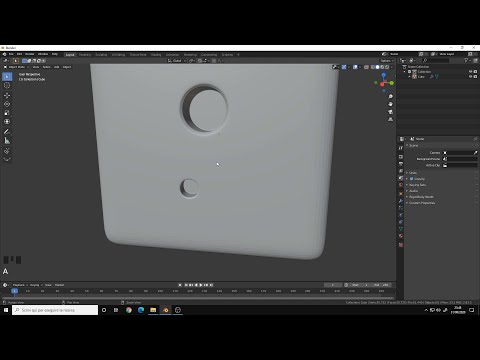Open the Render menu
Screen dimensions: 480x360
click(x=30, y=54)
